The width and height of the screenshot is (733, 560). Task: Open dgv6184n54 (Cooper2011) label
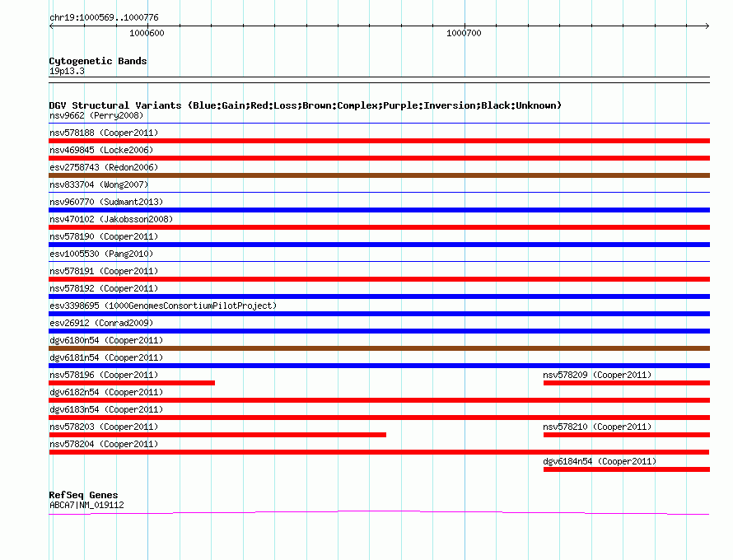[x=600, y=461]
